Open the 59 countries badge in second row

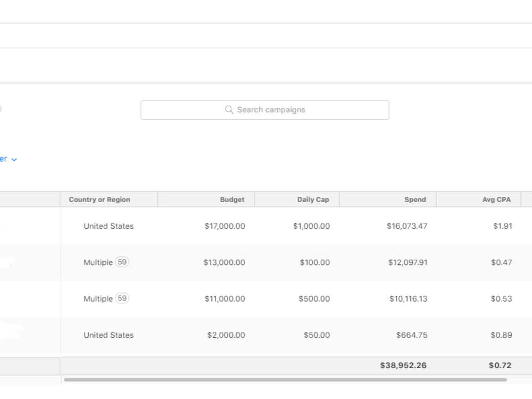[x=122, y=262]
